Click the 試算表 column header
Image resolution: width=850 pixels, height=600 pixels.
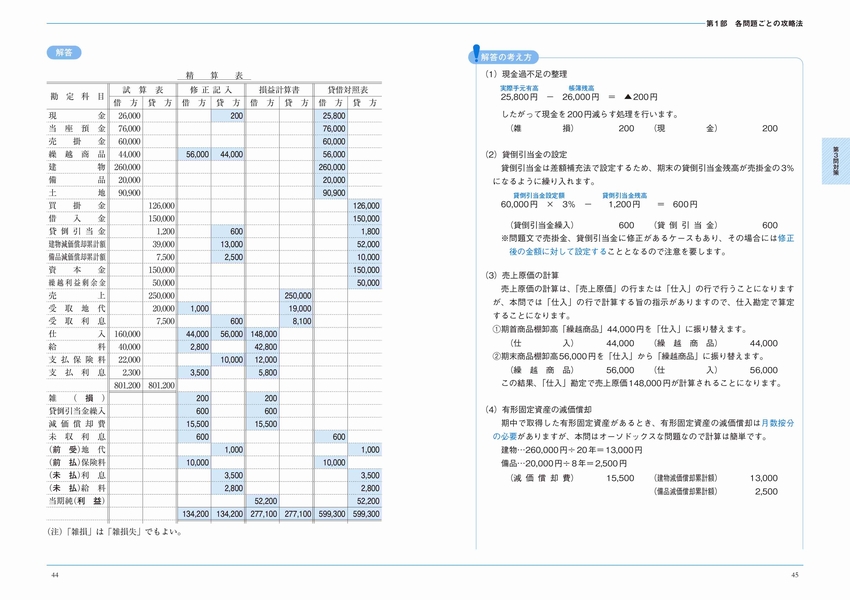(x=143, y=89)
